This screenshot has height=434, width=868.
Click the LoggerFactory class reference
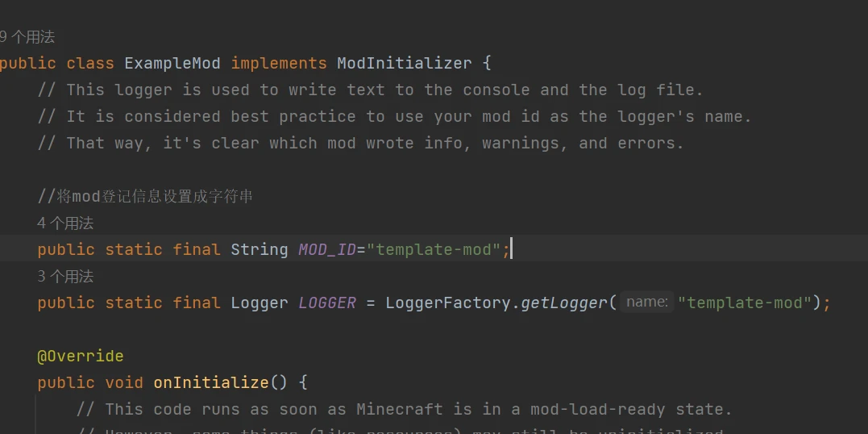(x=448, y=303)
